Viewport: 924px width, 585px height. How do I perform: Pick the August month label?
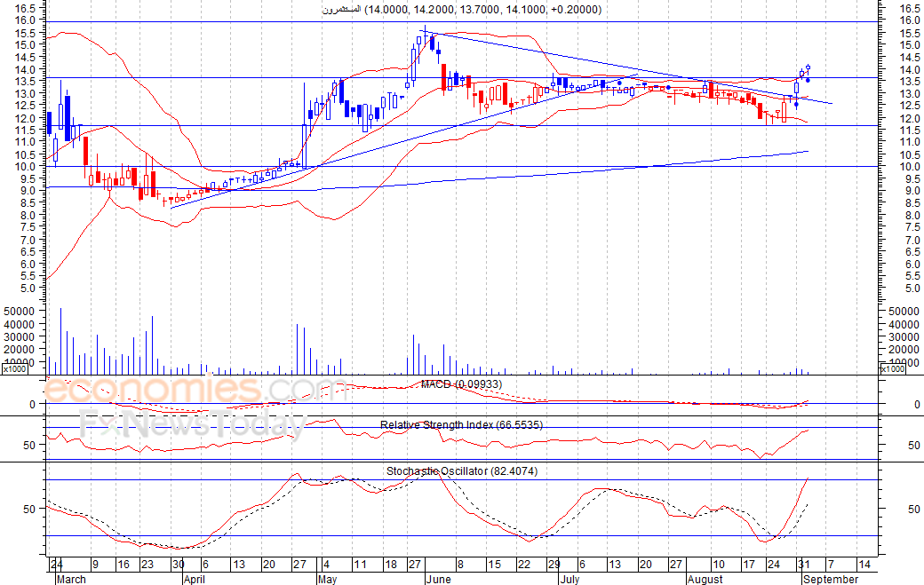click(x=705, y=579)
